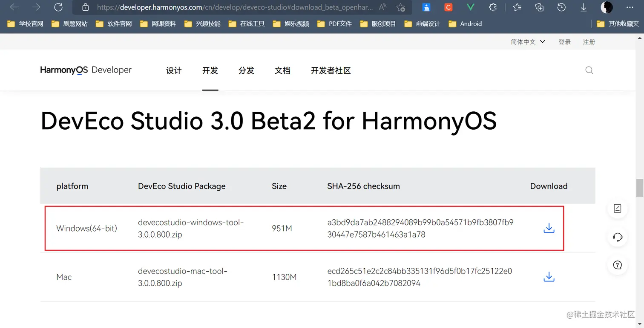This screenshot has width=644, height=328.
Task: Click the 1130M size cell
Action: coord(284,277)
